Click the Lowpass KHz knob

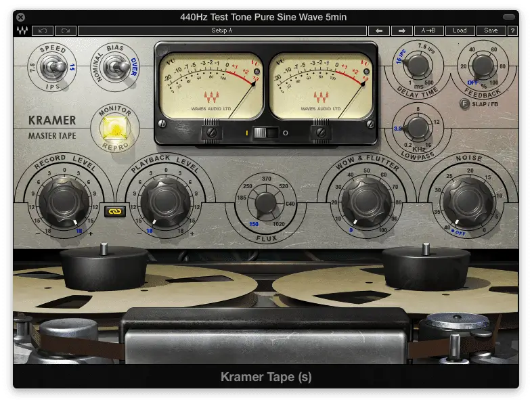point(418,127)
